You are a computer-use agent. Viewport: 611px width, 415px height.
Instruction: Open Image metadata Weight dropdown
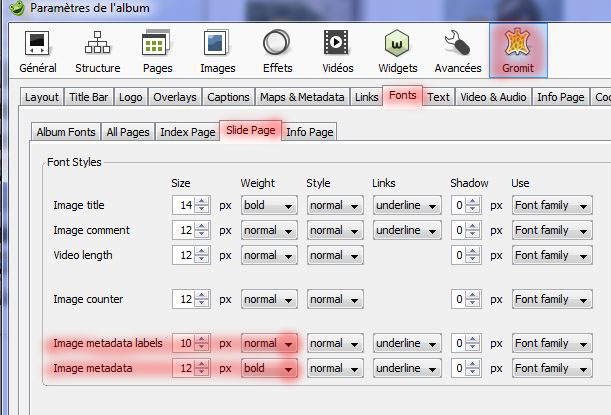coord(269,368)
